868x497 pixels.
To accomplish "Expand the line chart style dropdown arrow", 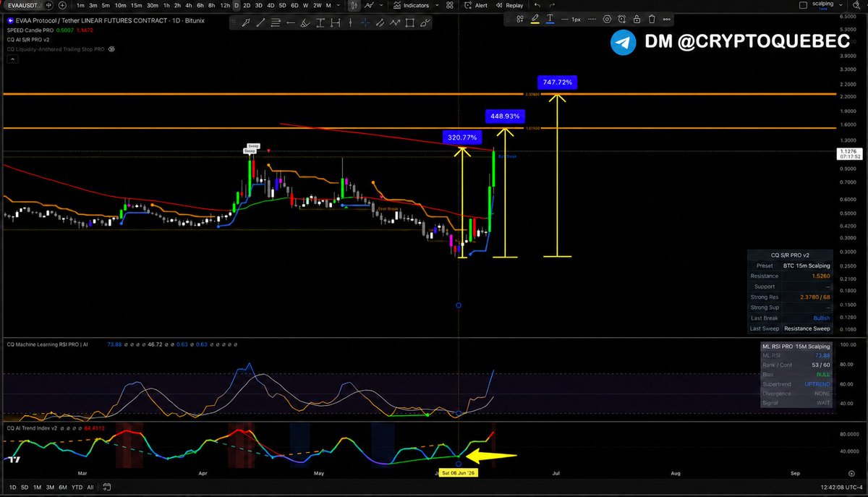I will point(382,5).
